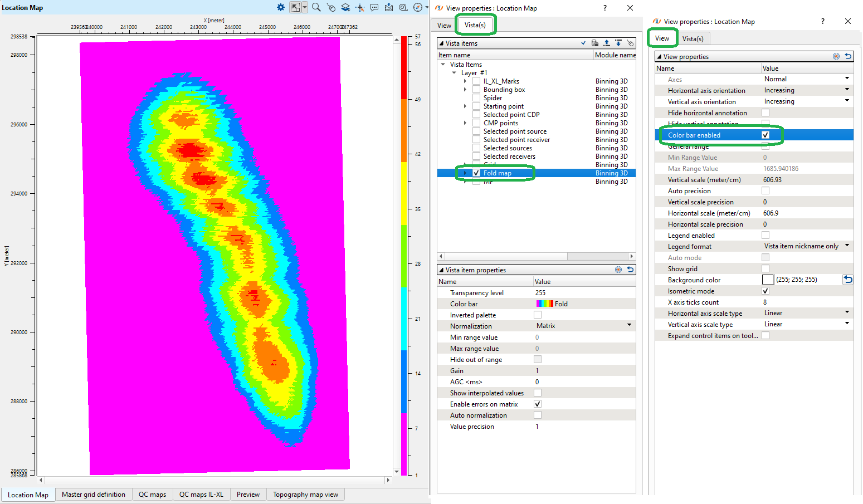Switch to the QC maps tab

pos(152,495)
